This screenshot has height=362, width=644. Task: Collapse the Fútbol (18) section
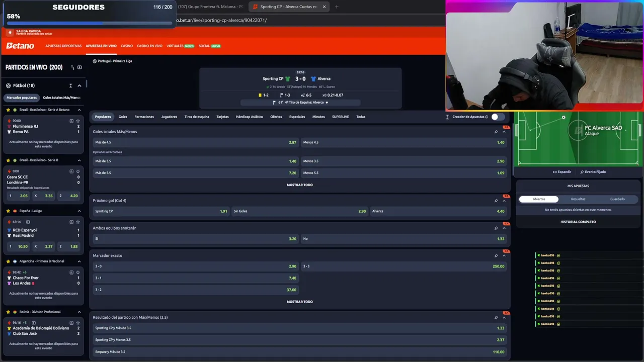(x=78, y=85)
